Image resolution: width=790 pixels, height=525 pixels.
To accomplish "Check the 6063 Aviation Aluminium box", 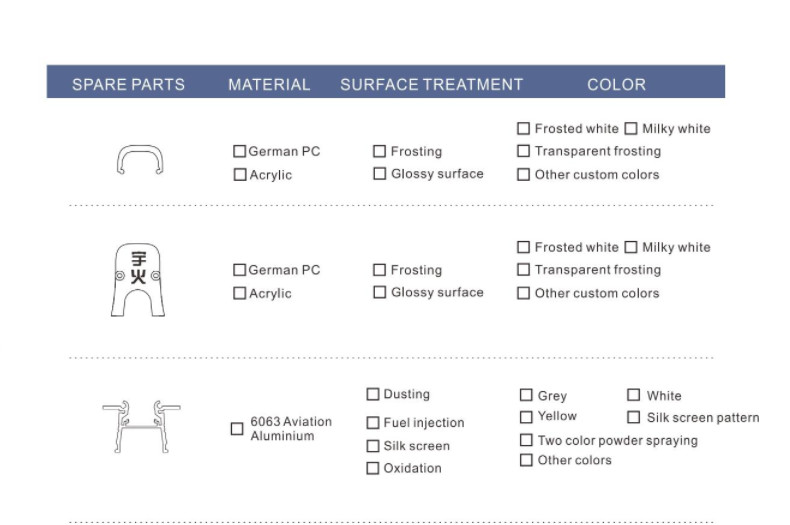I will 237,428.
